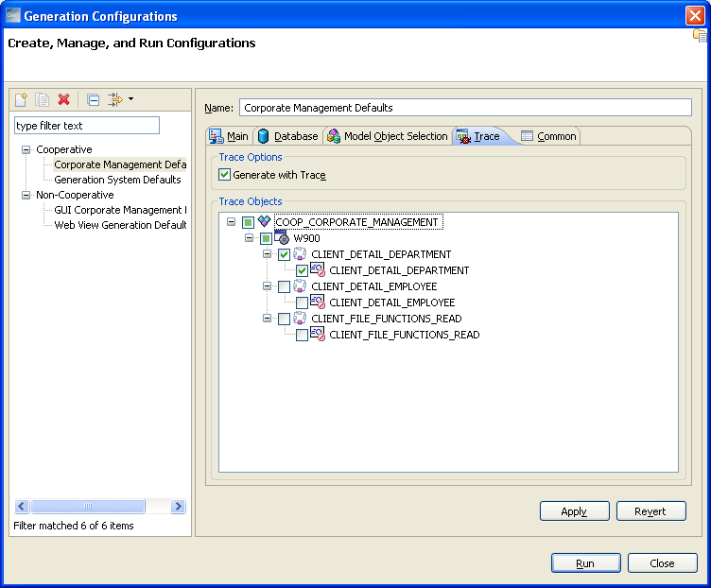Close the dialog with the red X
The image size is (711, 588).
pos(695,15)
